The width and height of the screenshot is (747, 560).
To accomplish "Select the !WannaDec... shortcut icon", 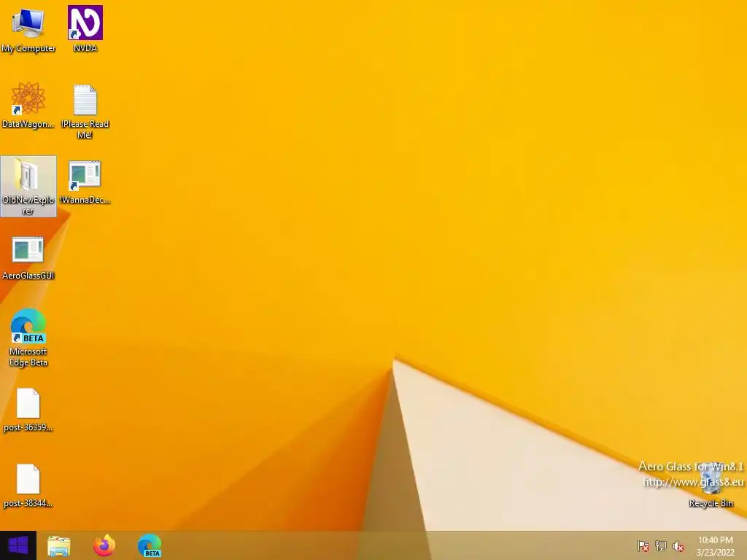I will 85,182.
